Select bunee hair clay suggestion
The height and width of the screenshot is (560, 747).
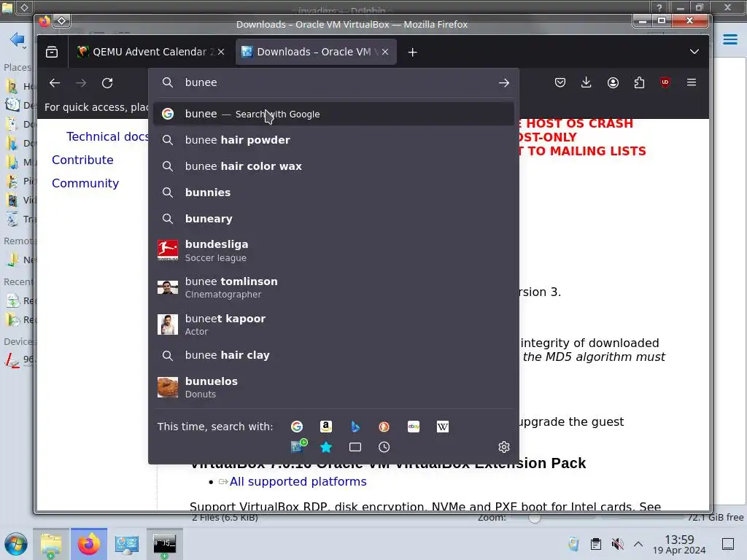pyautogui.click(x=333, y=355)
